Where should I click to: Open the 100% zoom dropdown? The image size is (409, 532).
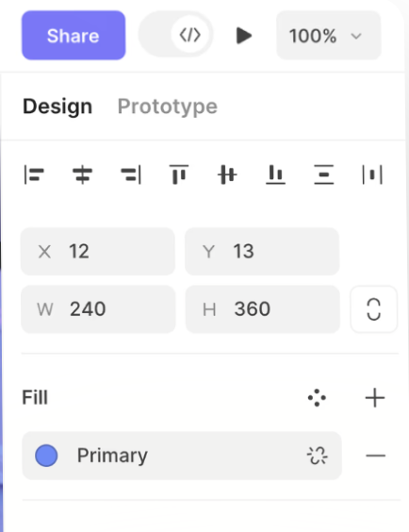pyautogui.click(x=329, y=35)
